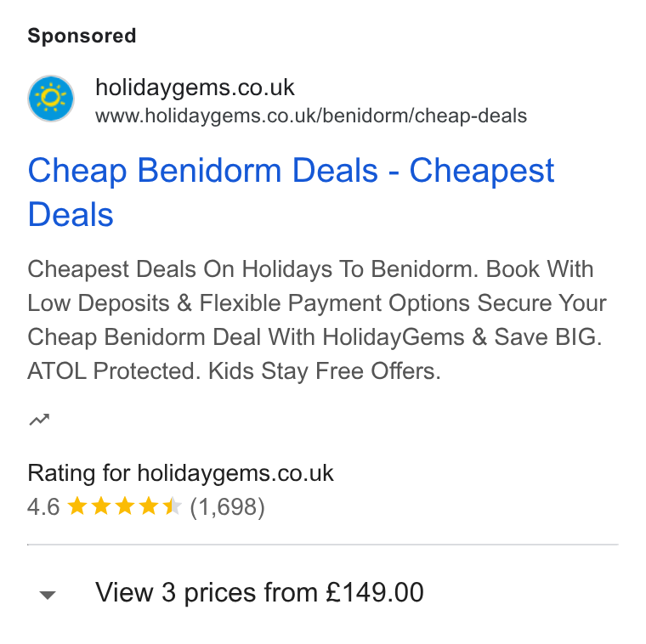Click the five-star rating graphic
The image size is (646, 644).
[124, 506]
